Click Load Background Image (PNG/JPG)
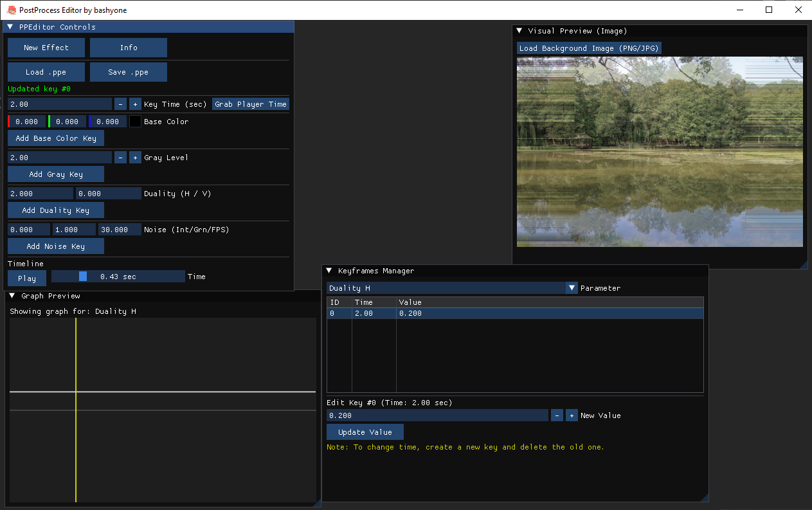Screen dimensions: 812x510 point(589,48)
